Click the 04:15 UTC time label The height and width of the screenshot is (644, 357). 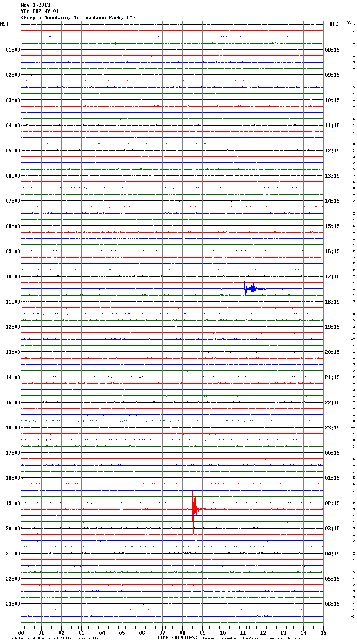click(x=332, y=554)
